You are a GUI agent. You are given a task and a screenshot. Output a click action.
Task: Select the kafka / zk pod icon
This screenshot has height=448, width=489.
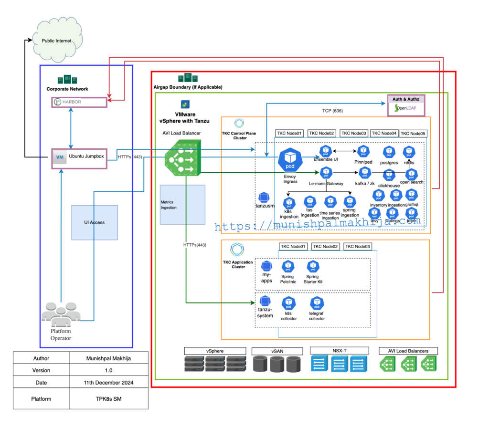point(364,173)
